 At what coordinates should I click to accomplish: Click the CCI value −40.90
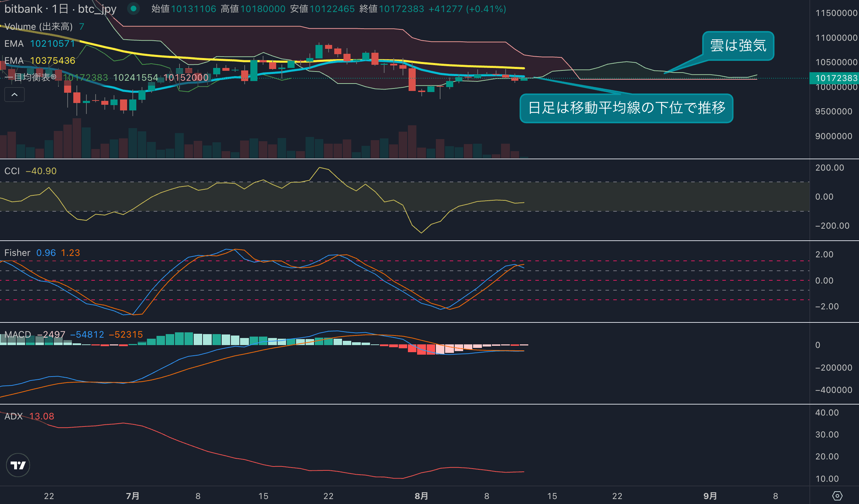(41, 171)
